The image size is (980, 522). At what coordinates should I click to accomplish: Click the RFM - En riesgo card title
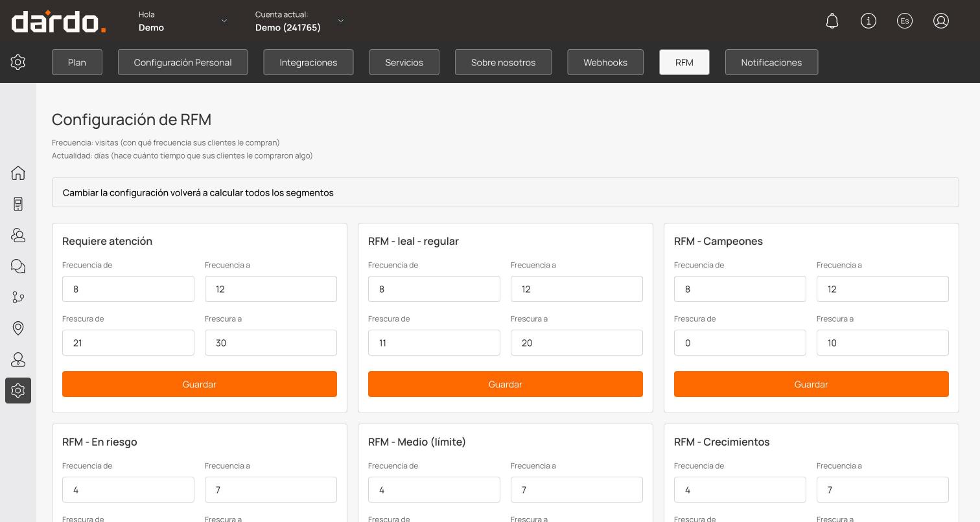click(100, 442)
